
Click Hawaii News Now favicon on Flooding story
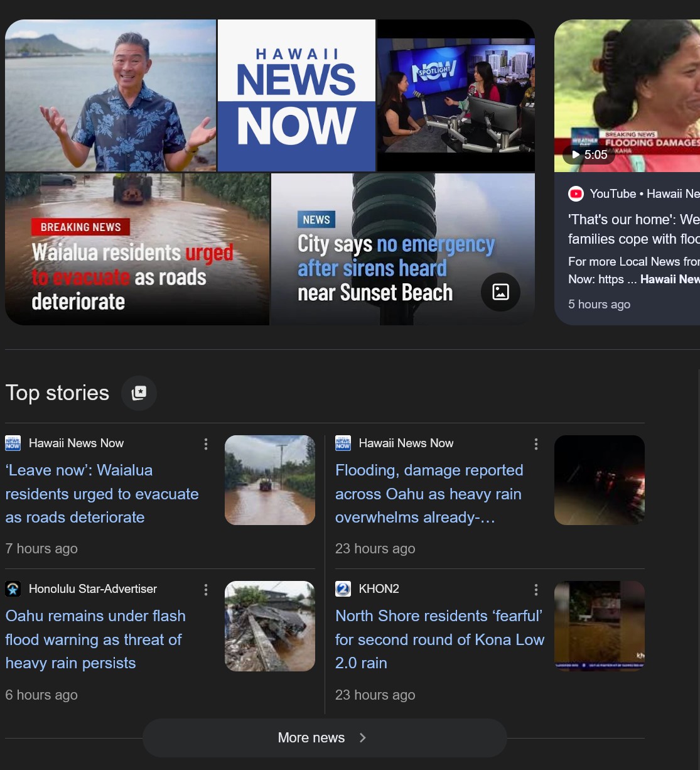(343, 443)
